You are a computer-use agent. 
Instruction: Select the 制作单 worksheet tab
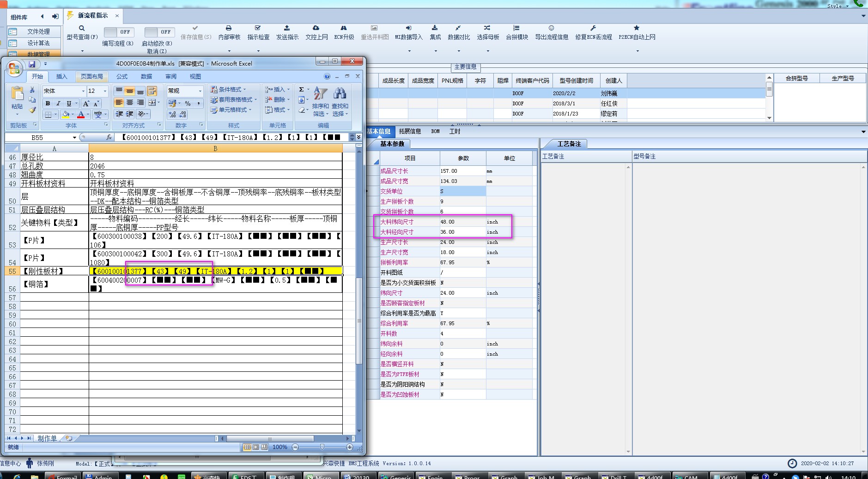[47, 438]
